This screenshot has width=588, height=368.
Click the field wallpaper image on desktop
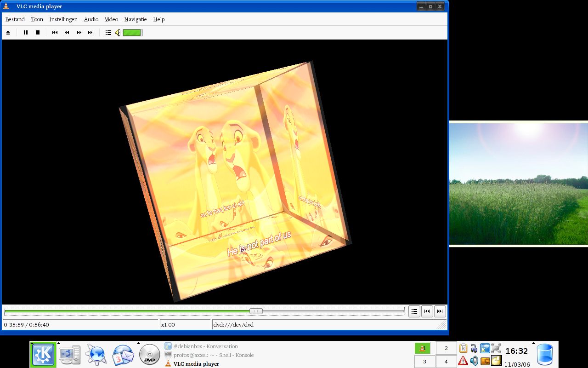519,184
